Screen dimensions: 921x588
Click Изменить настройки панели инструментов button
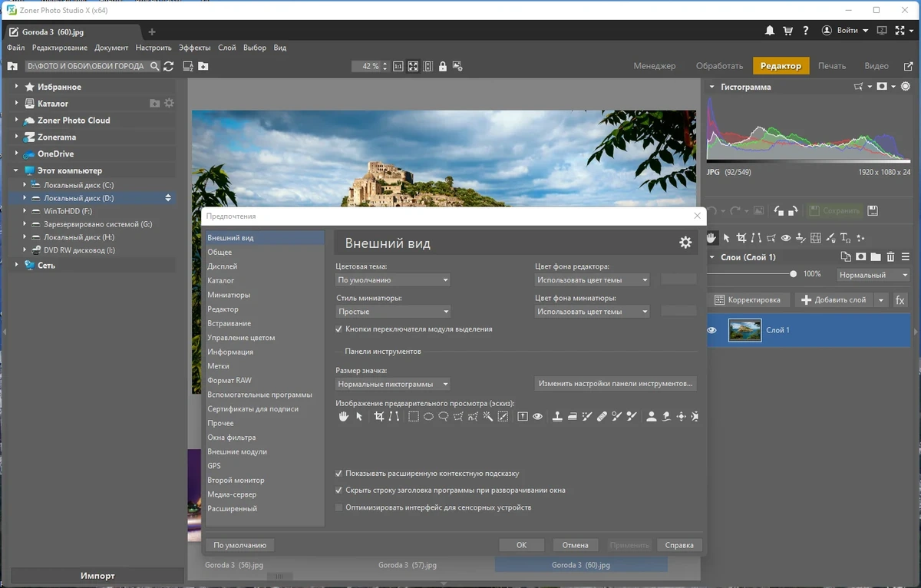click(616, 383)
